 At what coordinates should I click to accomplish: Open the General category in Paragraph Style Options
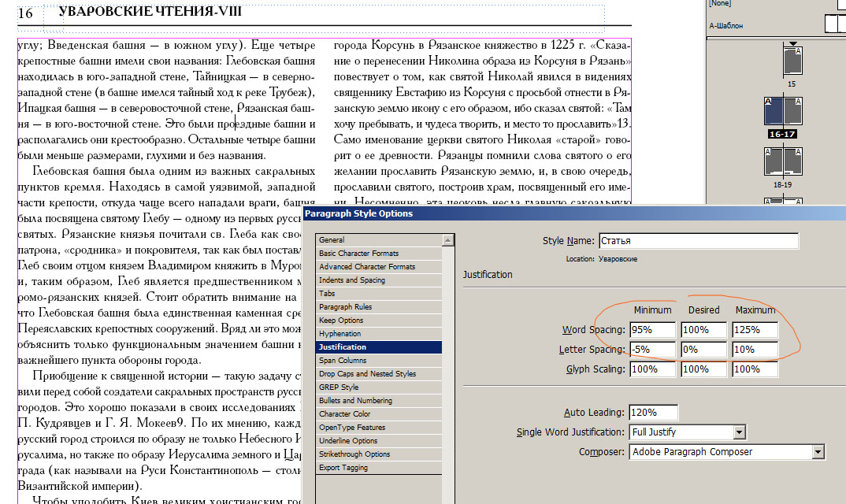379,240
